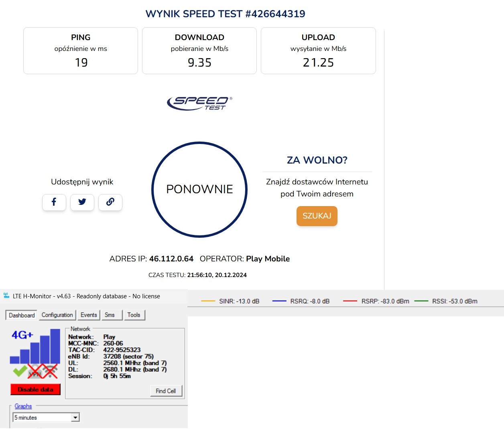Click the SINR: -13.0 dB reading

tap(239, 301)
